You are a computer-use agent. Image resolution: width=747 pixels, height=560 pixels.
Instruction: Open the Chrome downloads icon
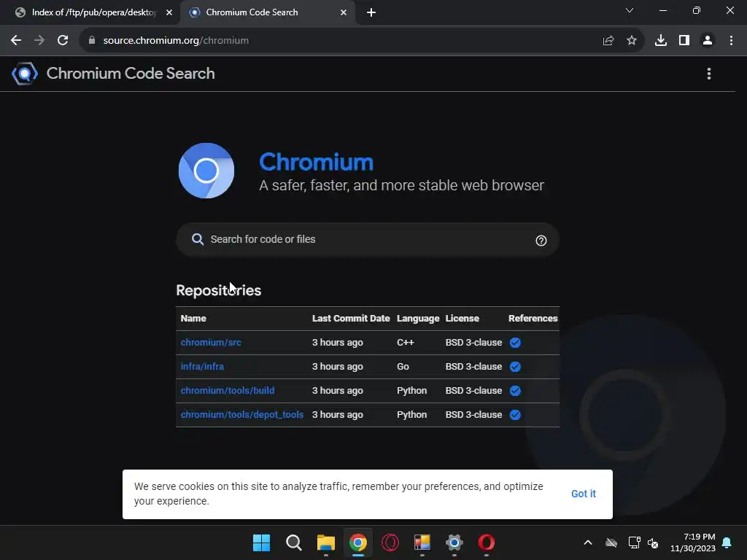pyautogui.click(x=661, y=41)
